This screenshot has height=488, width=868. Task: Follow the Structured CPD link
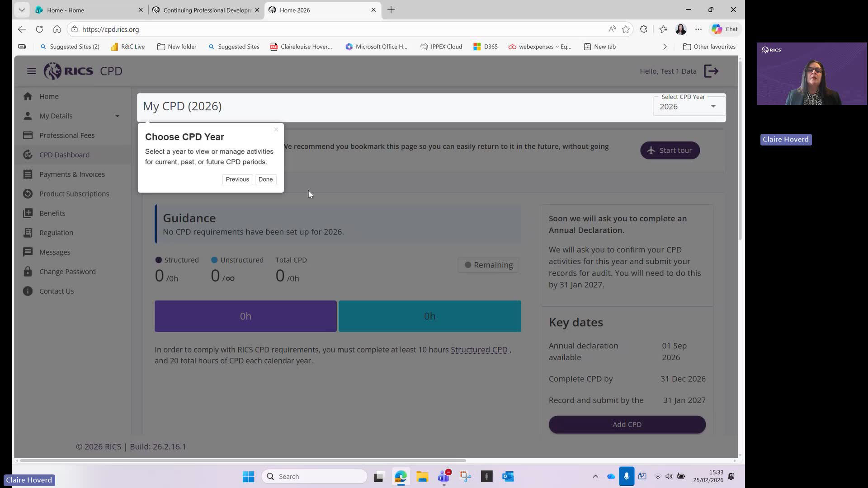[479, 350]
